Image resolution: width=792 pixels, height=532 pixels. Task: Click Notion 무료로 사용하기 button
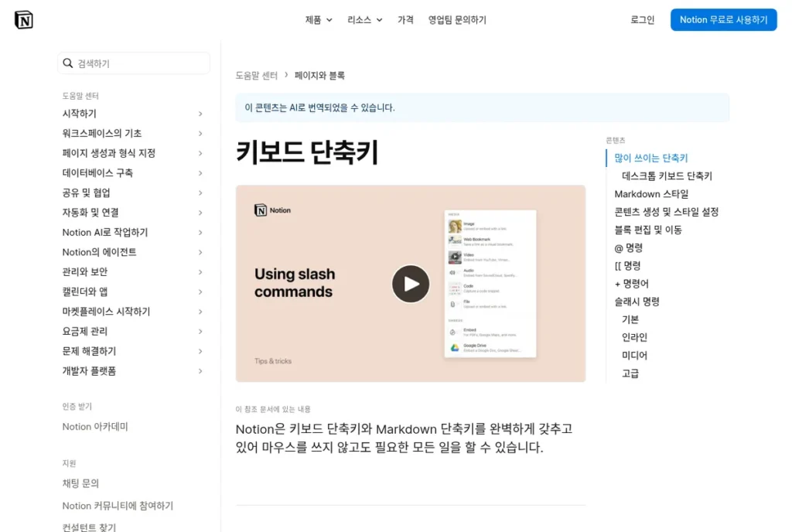723,19
